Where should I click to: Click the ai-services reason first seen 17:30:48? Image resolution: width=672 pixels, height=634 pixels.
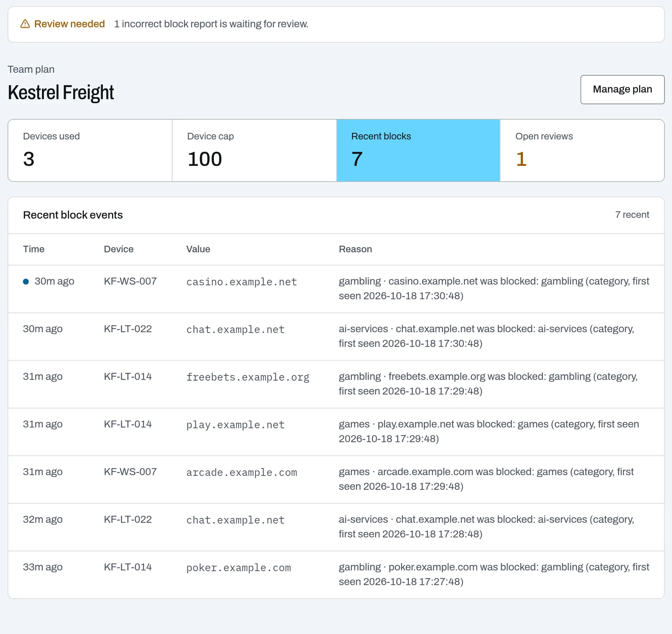pyautogui.click(x=486, y=337)
